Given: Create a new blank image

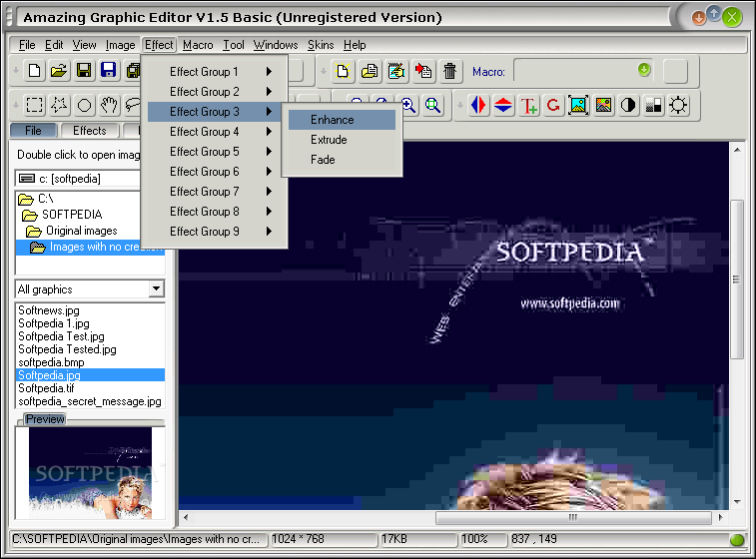Looking at the screenshot, I should (34, 71).
